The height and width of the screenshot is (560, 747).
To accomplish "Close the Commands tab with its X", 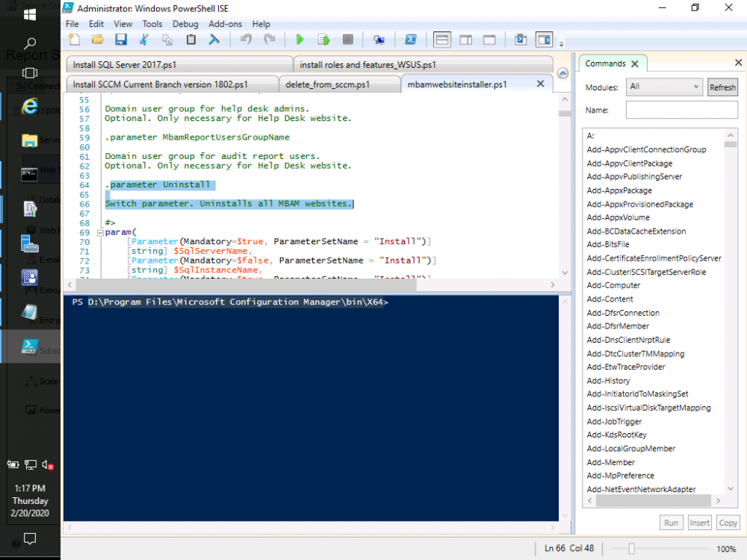I will tap(634, 63).
